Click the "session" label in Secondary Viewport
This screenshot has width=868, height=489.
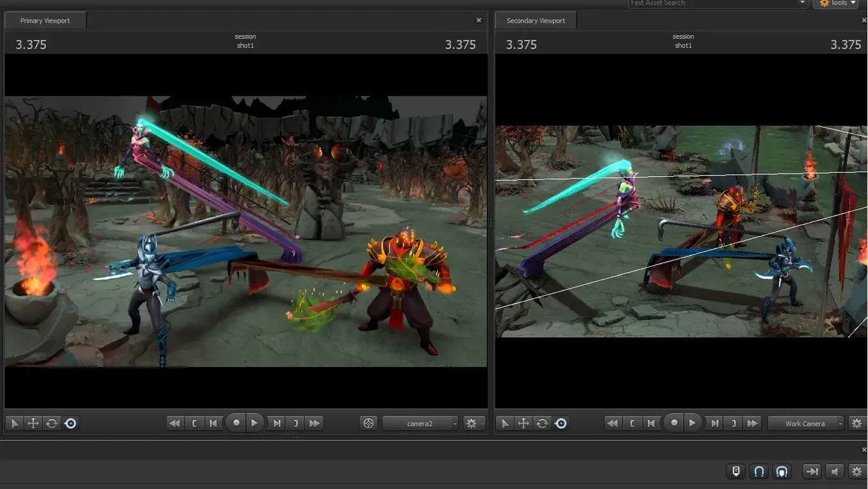(683, 36)
